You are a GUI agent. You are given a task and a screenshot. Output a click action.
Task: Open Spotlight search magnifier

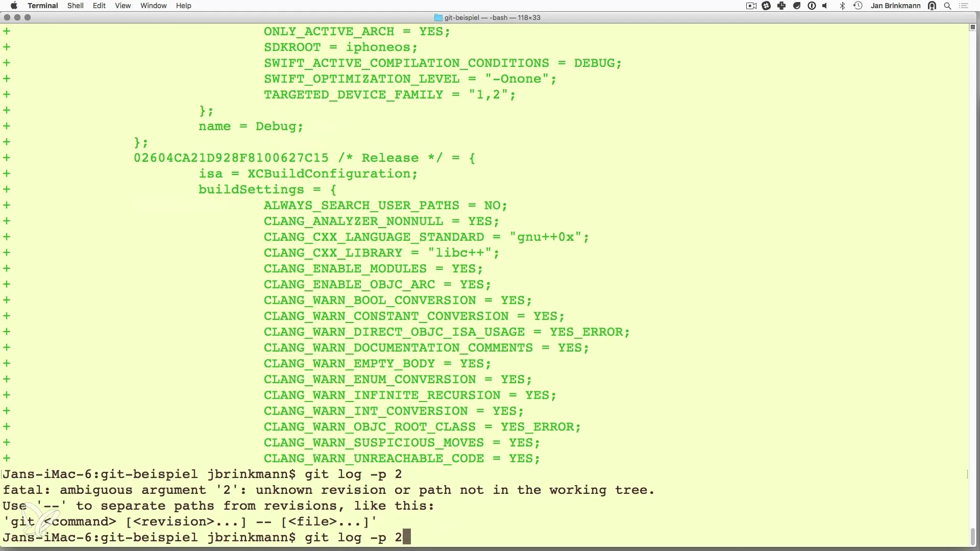pyautogui.click(x=948, y=6)
